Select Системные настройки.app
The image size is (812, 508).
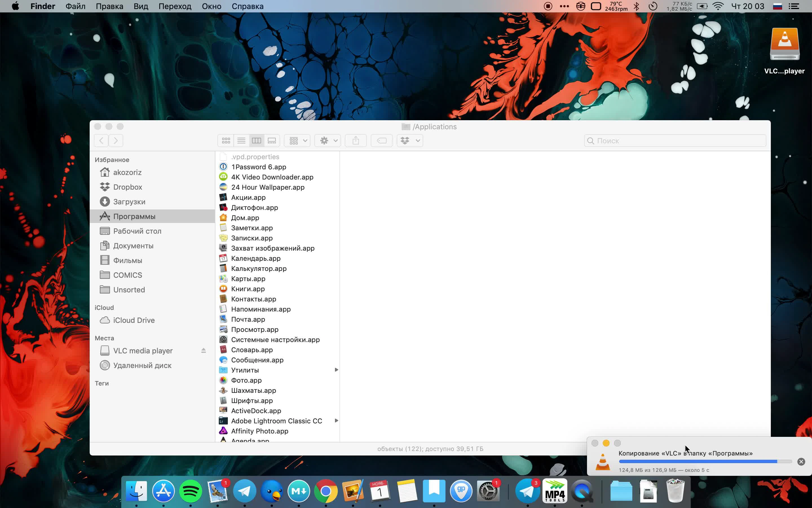(x=278, y=340)
